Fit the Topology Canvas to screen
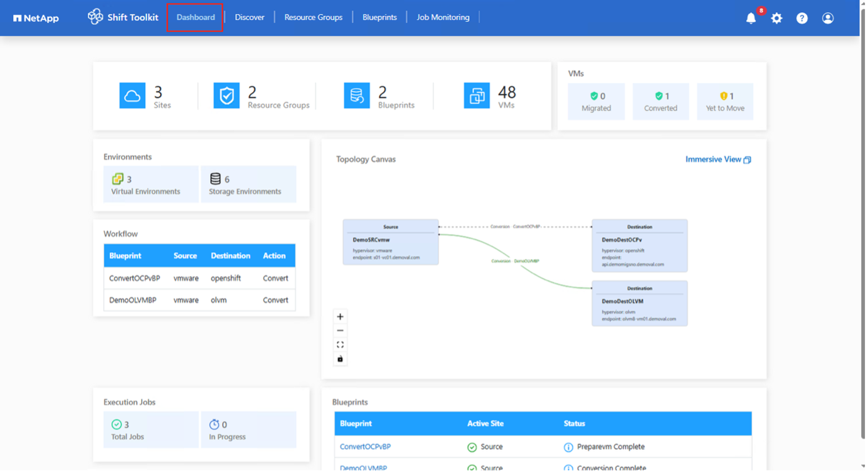868x473 pixels. point(340,344)
